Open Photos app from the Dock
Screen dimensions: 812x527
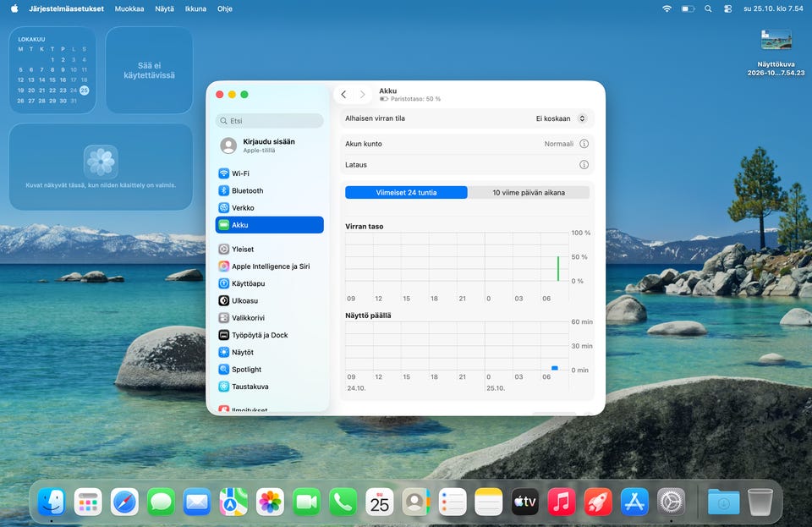270,502
